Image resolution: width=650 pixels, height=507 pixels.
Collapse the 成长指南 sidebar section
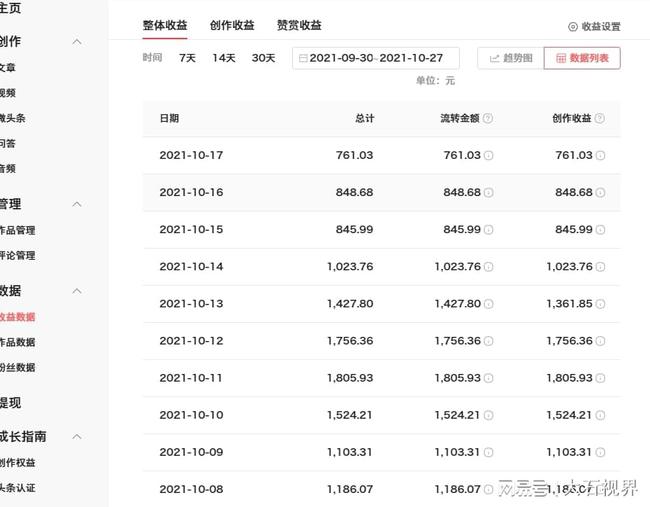tap(77, 437)
